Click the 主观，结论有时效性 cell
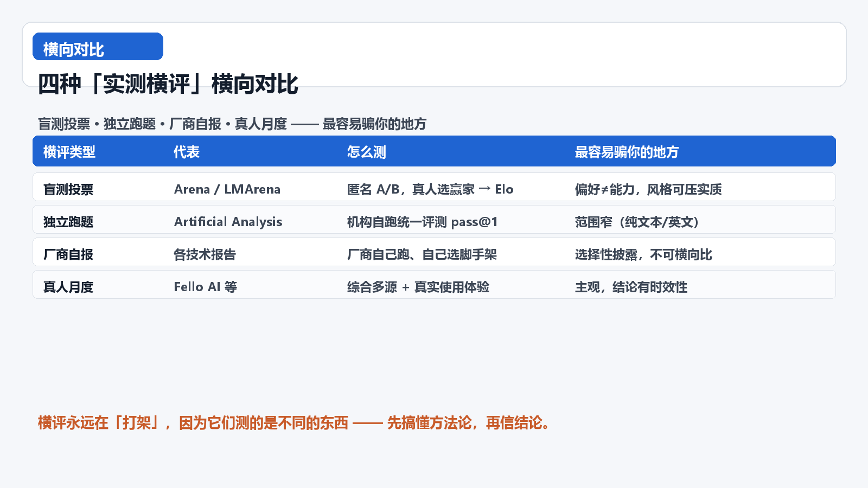This screenshot has height=488, width=868. 631,287
